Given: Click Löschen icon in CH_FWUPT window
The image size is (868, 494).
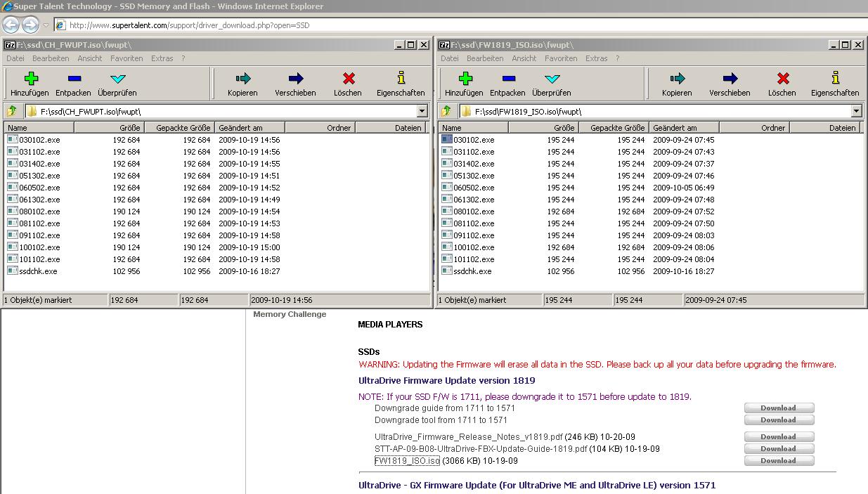Looking at the screenshot, I should pyautogui.click(x=349, y=79).
